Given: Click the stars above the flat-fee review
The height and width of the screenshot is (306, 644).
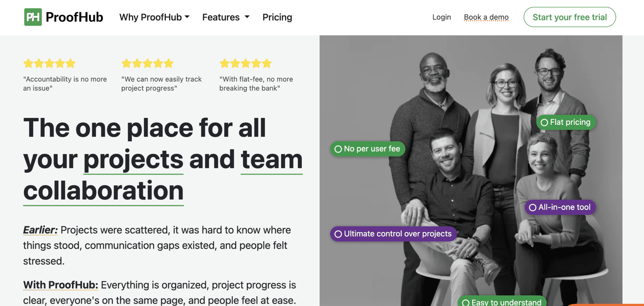Looking at the screenshot, I should click(246, 63).
